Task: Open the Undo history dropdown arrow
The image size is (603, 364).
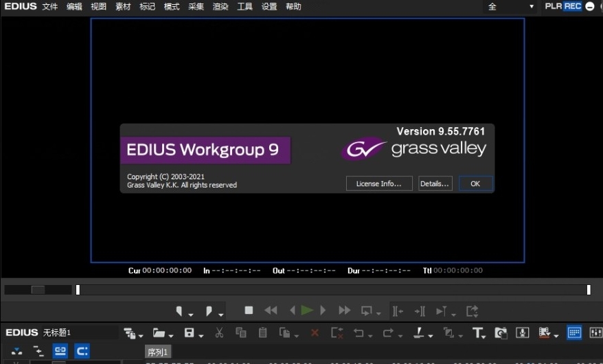Action: point(370,336)
